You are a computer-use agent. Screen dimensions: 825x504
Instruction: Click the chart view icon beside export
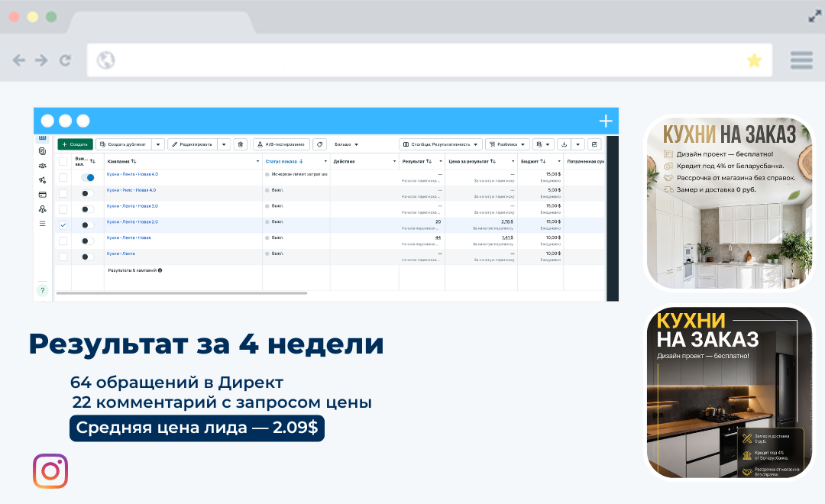click(594, 144)
